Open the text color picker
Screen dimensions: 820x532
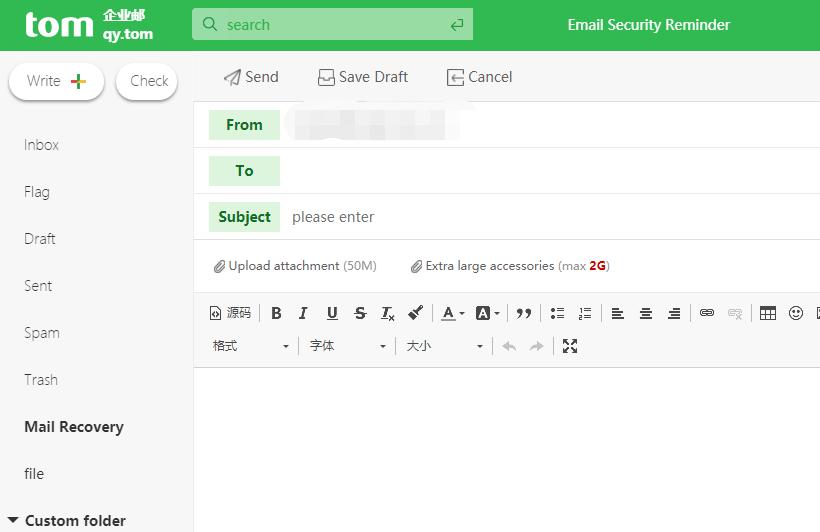click(452, 313)
